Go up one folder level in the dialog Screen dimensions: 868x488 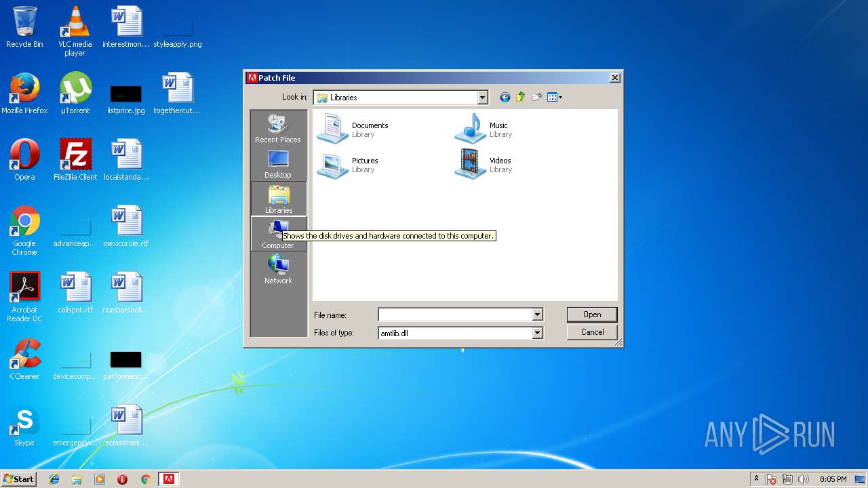click(x=521, y=98)
